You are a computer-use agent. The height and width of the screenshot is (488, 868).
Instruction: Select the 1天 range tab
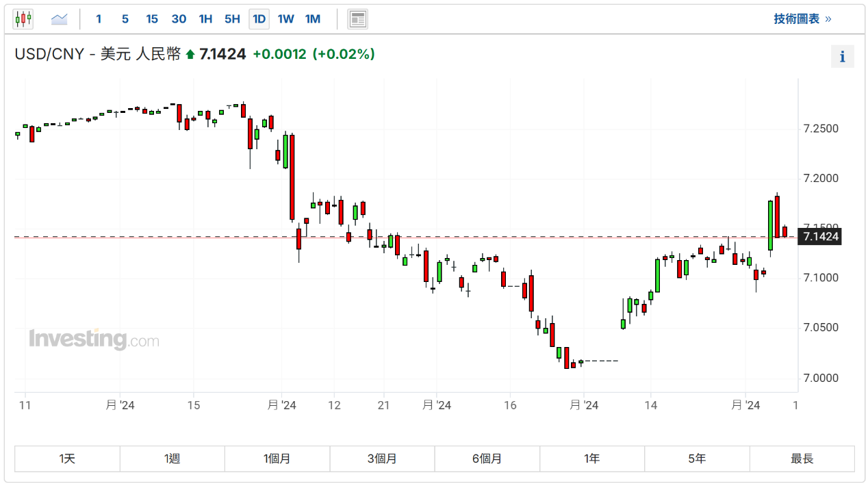coord(67,459)
